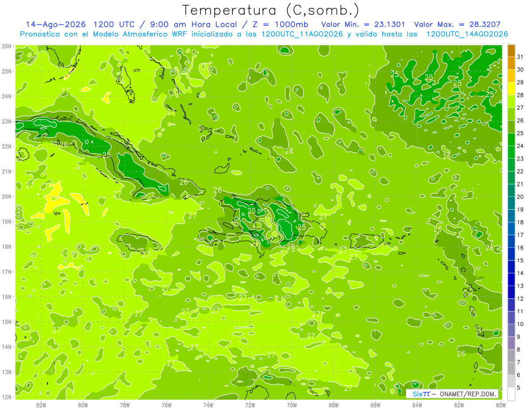Click the 15N latitude axis label
532x411 pixels.
pos(7,322)
